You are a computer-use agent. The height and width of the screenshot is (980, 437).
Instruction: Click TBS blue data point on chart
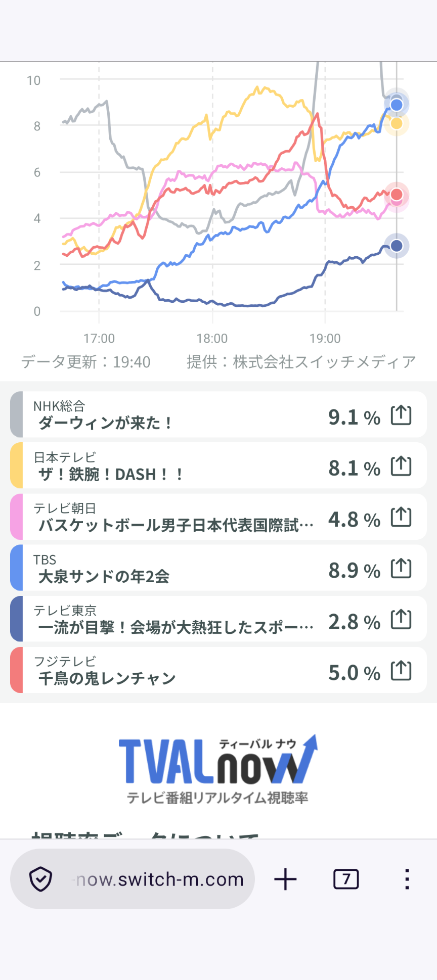(x=397, y=105)
